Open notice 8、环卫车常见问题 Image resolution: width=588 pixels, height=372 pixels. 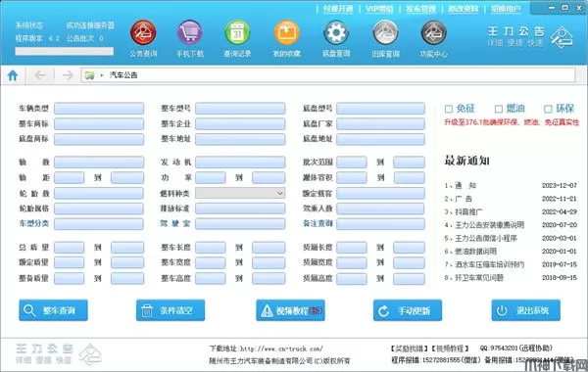[x=511, y=278]
